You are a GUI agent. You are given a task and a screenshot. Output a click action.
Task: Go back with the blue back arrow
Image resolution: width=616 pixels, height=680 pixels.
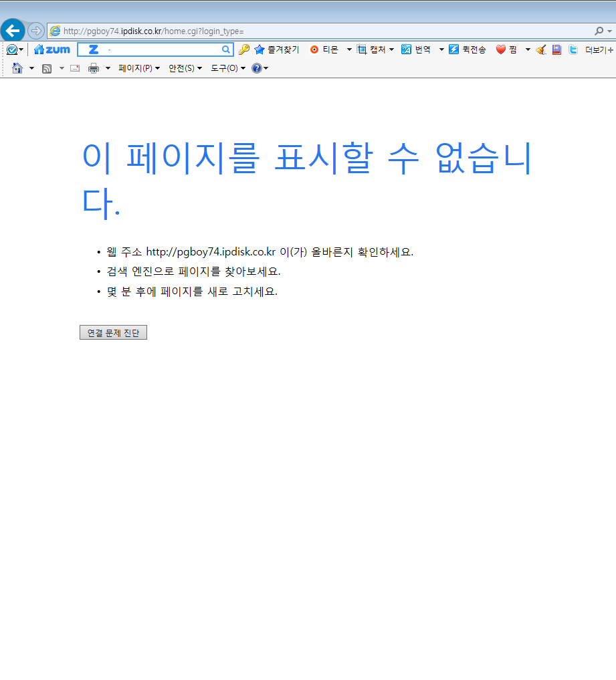(x=13, y=31)
